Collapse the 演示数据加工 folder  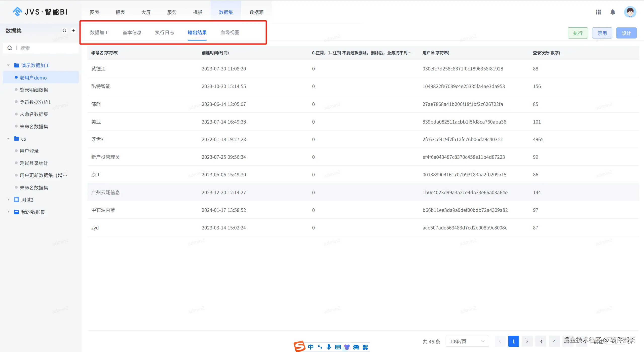[8, 65]
